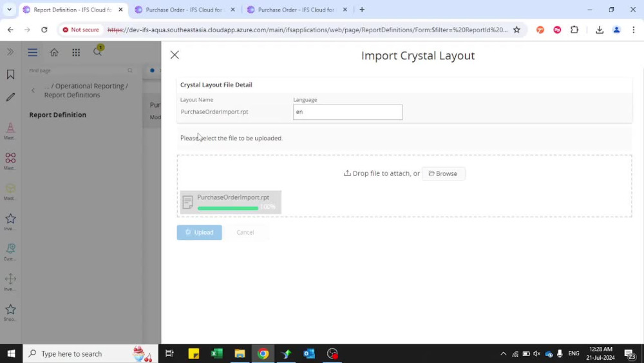Open notification center icon
This screenshot has height=363, width=644.
[630, 354]
